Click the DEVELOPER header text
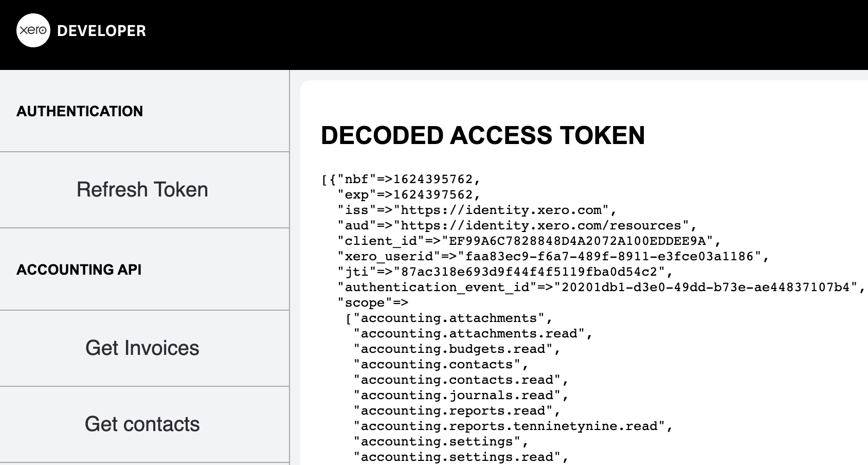The height and width of the screenshot is (465, 868). [101, 31]
